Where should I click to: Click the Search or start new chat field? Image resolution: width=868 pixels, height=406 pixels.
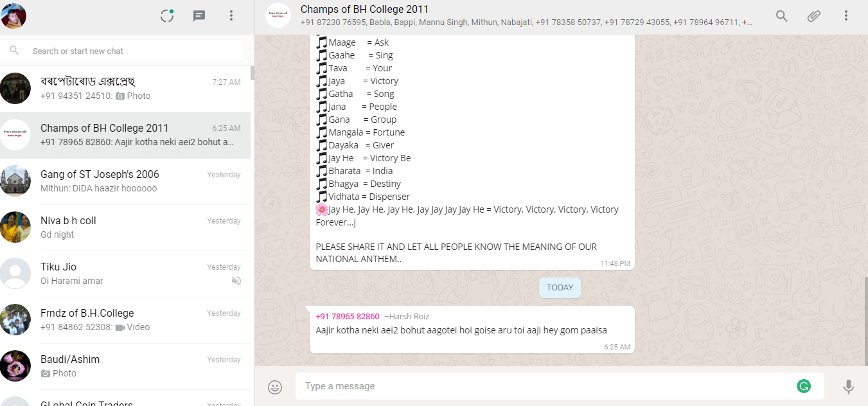[x=122, y=51]
